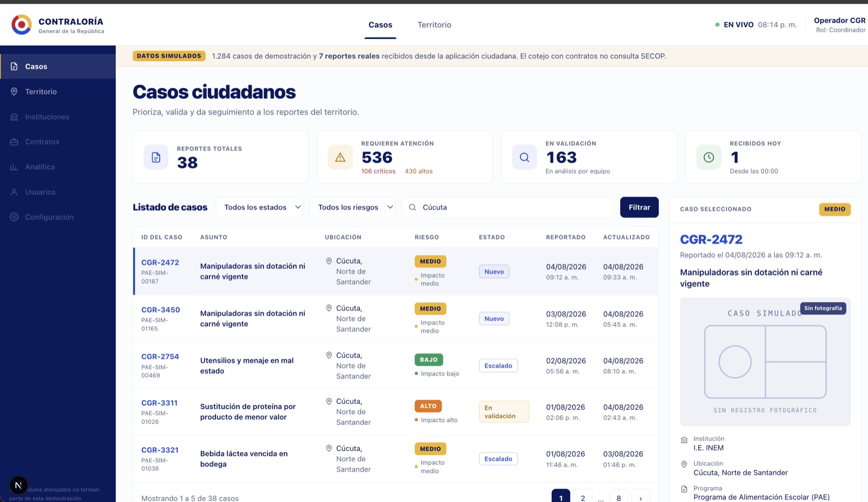Click MEDIO badge in selected case panel
Screen dimensions: 868x502
point(835,209)
